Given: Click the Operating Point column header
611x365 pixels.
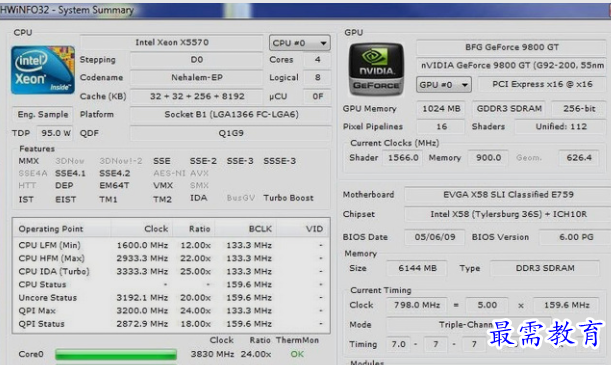Looking at the screenshot, I should click(x=51, y=229).
